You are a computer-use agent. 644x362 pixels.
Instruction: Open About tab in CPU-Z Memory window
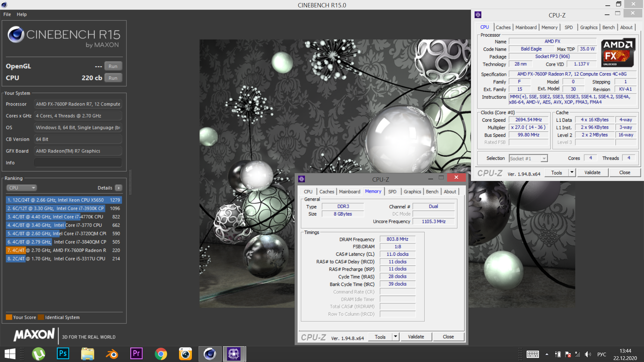click(x=450, y=192)
